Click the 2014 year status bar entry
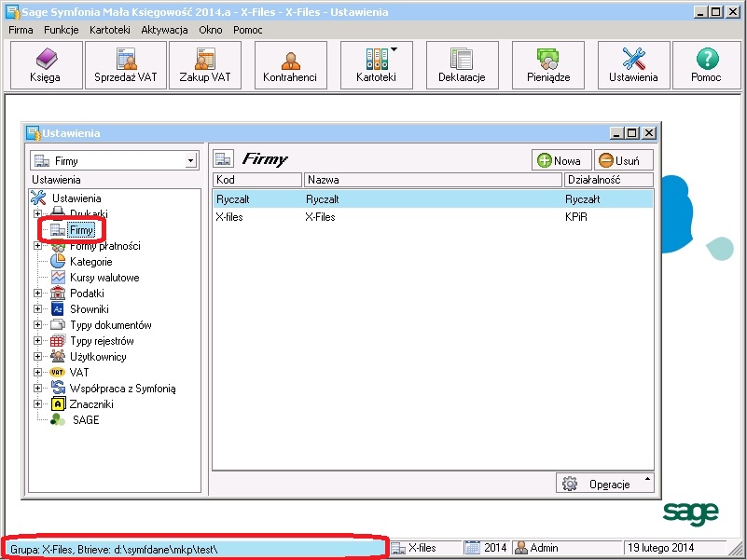This screenshot has height=560, width=747. pyautogui.click(x=487, y=548)
